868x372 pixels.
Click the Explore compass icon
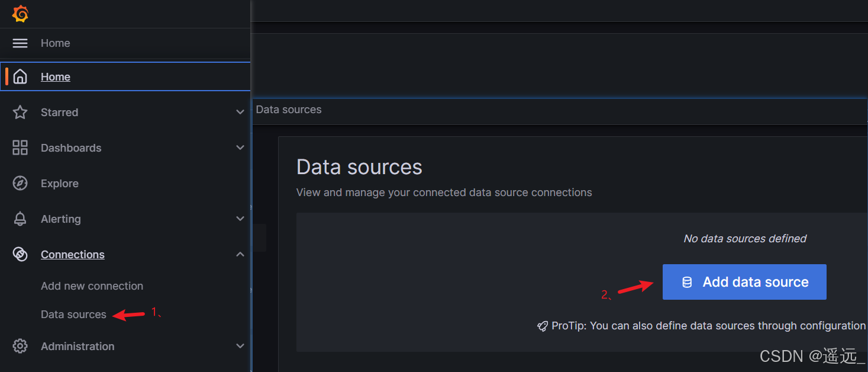[x=20, y=183]
